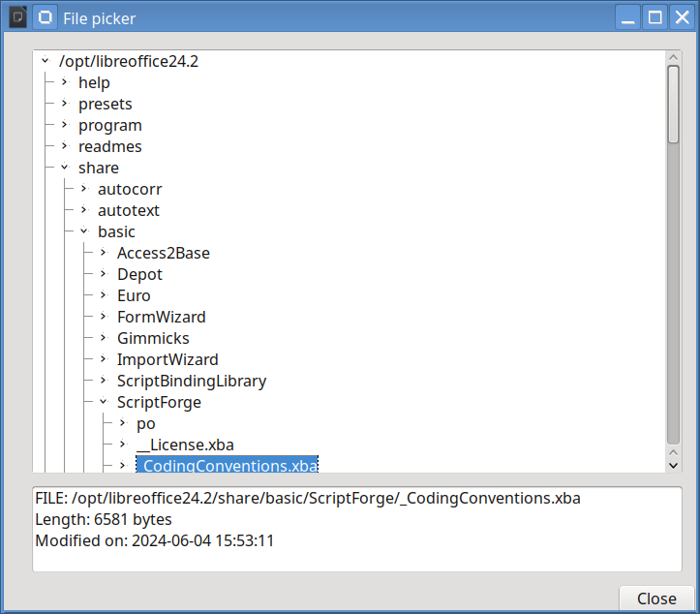Select the Gimmicks tree item
The width and height of the screenshot is (700, 614).
(153, 339)
